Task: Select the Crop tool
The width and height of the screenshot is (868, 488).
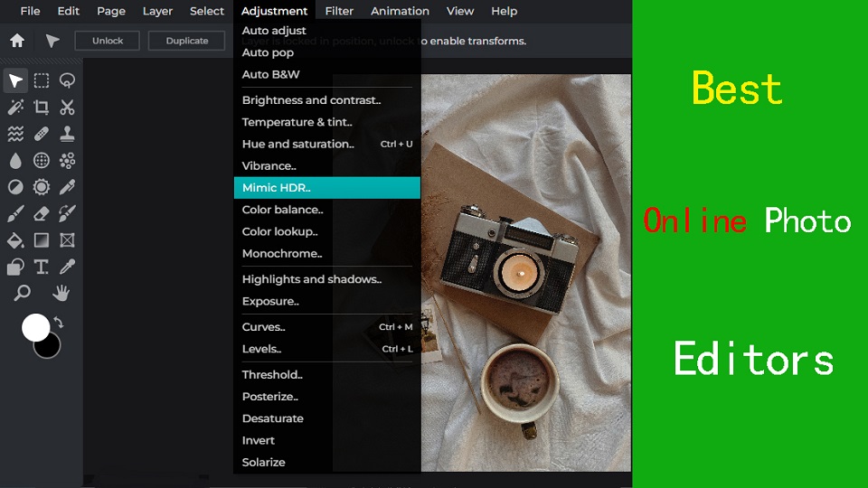Action: [42, 107]
